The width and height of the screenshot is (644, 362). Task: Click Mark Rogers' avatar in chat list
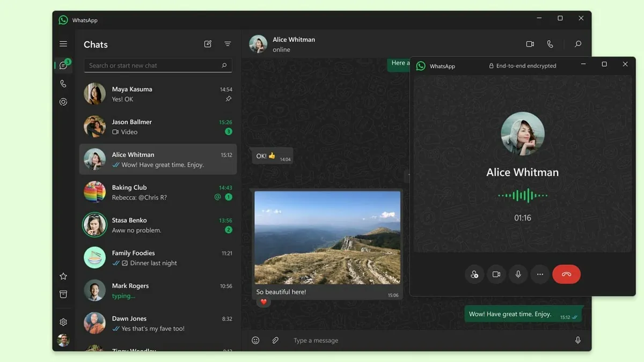coord(94,290)
